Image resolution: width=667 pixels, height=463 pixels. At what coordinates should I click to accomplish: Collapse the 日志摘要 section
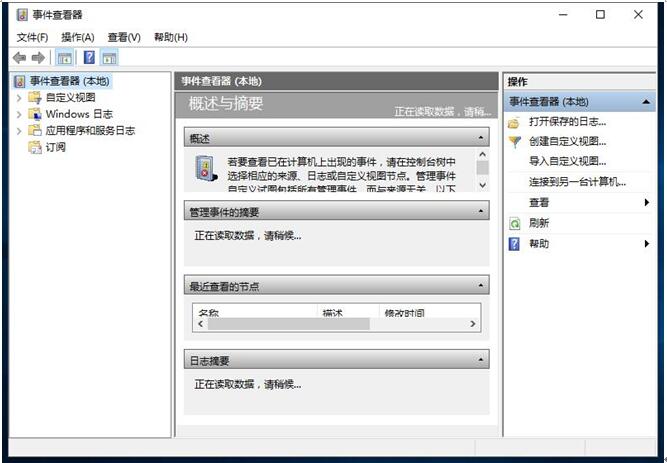pos(481,360)
